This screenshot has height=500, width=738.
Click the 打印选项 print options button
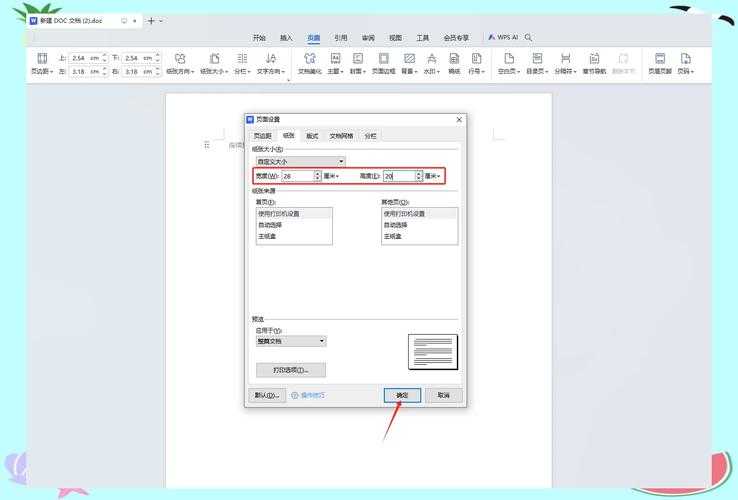[x=290, y=370]
